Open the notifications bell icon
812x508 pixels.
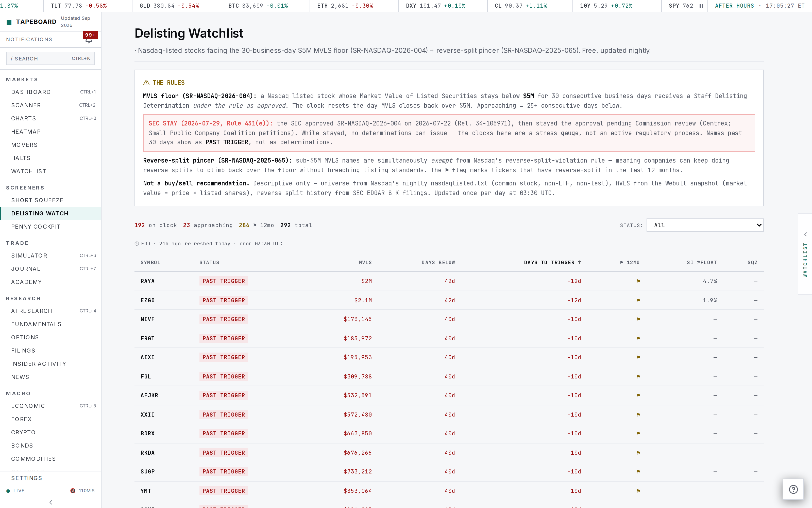click(89, 40)
